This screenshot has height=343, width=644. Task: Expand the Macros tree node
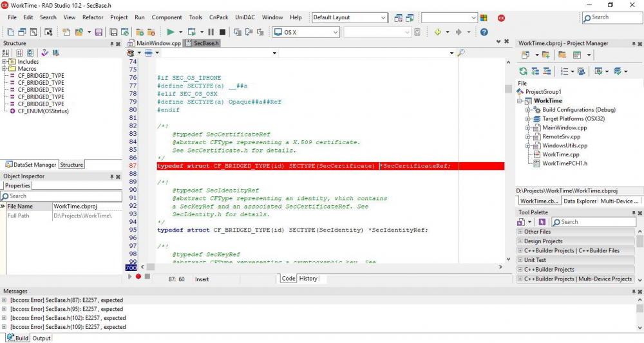click(4, 69)
